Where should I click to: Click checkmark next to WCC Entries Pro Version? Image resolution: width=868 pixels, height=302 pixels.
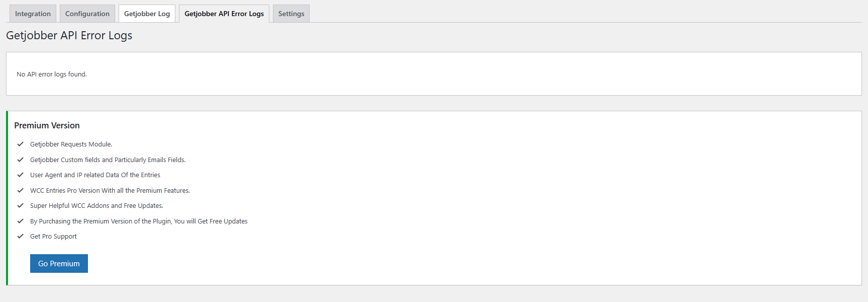pos(21,190)
